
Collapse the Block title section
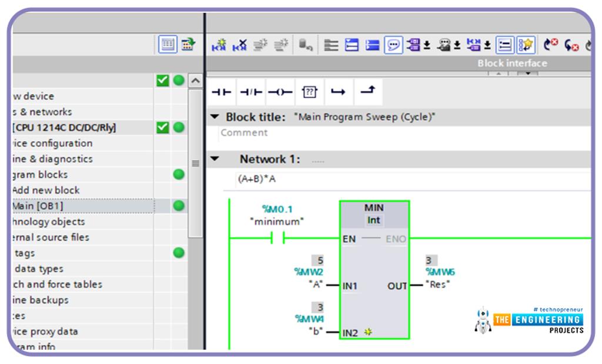tap(216, 117)
